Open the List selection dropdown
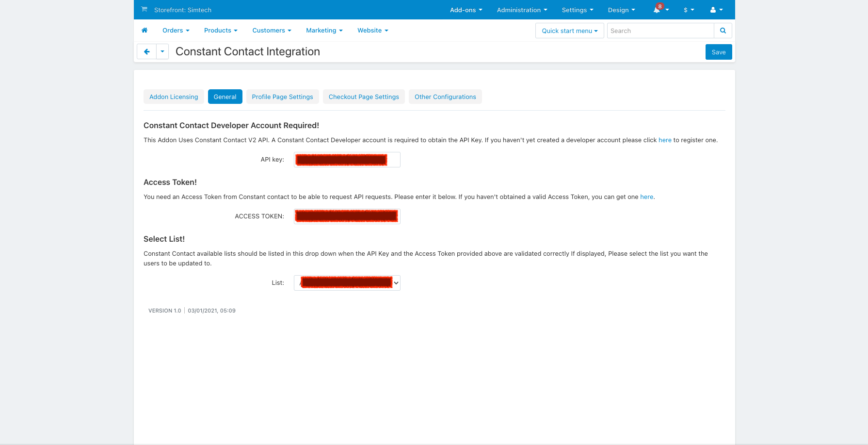868x445 pixels. click(347, 283)
